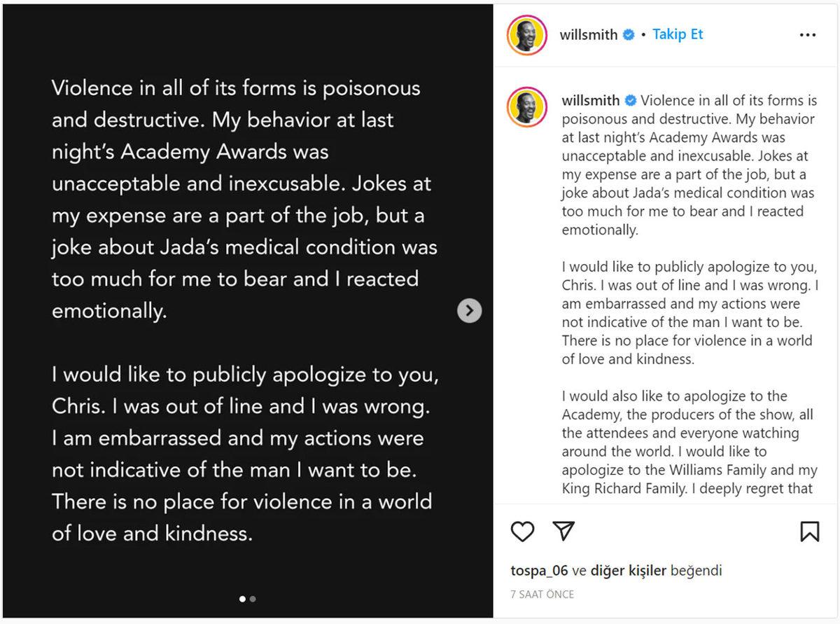Click the Takip Et follow button
This screenshot has width=840, height=624.
pyautogui.click(x=678, y=34)
